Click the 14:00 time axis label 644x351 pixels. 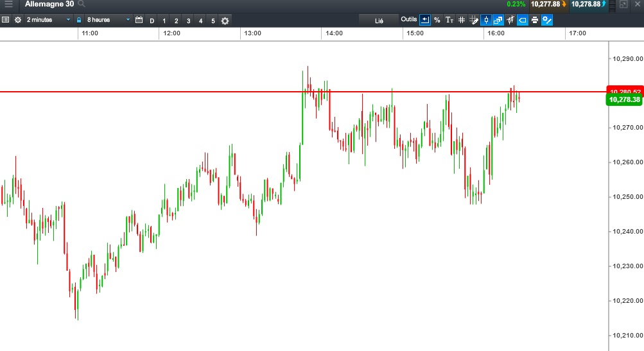334,33
